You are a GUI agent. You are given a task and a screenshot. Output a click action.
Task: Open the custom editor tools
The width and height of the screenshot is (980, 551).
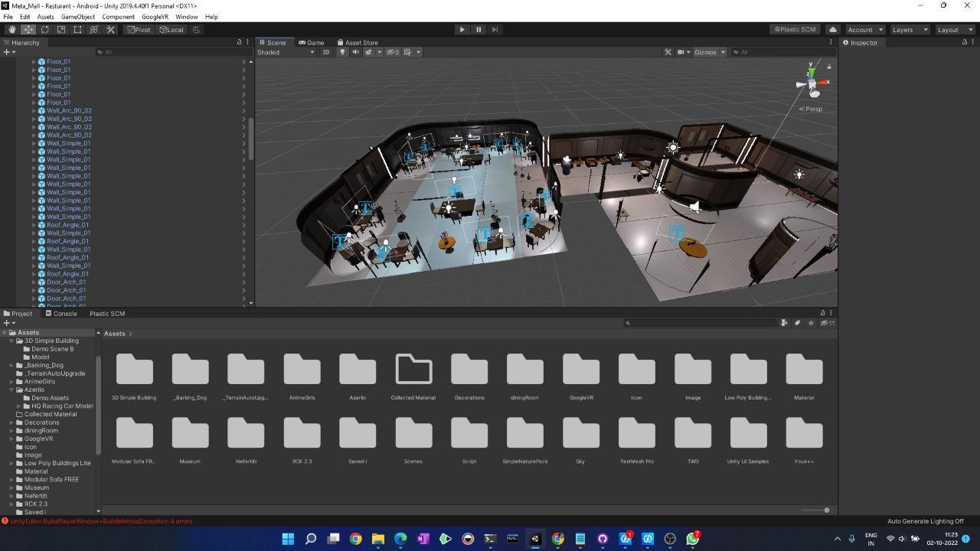pyautogui.click(x=110, y=29)
